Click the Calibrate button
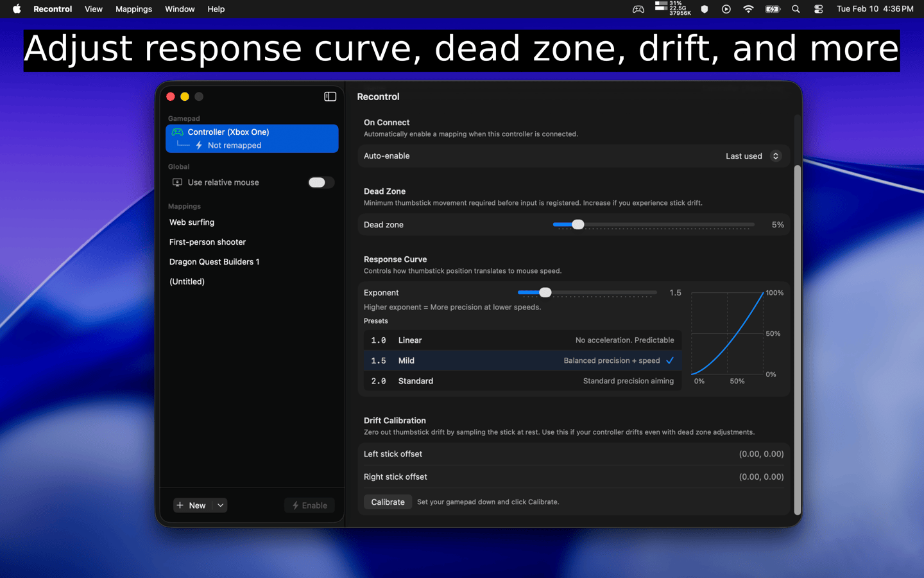The height and width of the screenshot is (578, 924). pyautogui.click(x=388, y=502)
